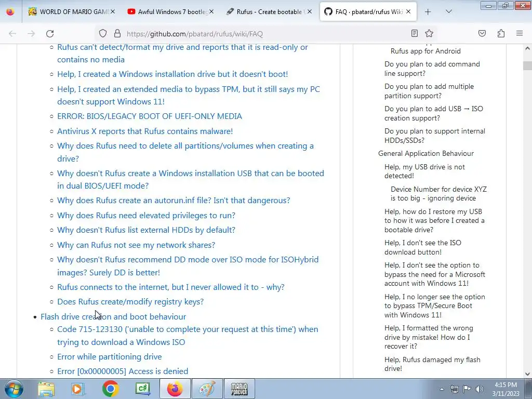
Task: Close the WORLD OF MARIO GAMES tab
Action: (113, 11)
